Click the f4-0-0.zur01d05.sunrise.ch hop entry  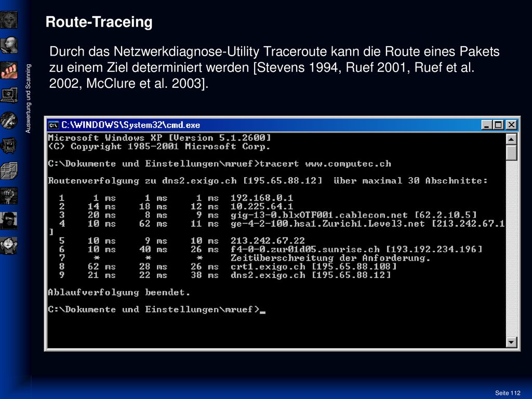(356, 249)
